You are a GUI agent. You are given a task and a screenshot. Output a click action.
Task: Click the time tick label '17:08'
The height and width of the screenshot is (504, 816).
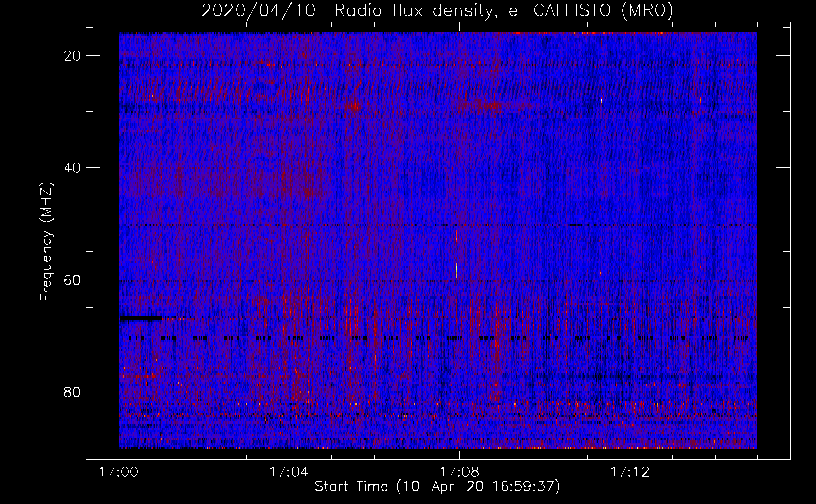[x=459, y=472]
